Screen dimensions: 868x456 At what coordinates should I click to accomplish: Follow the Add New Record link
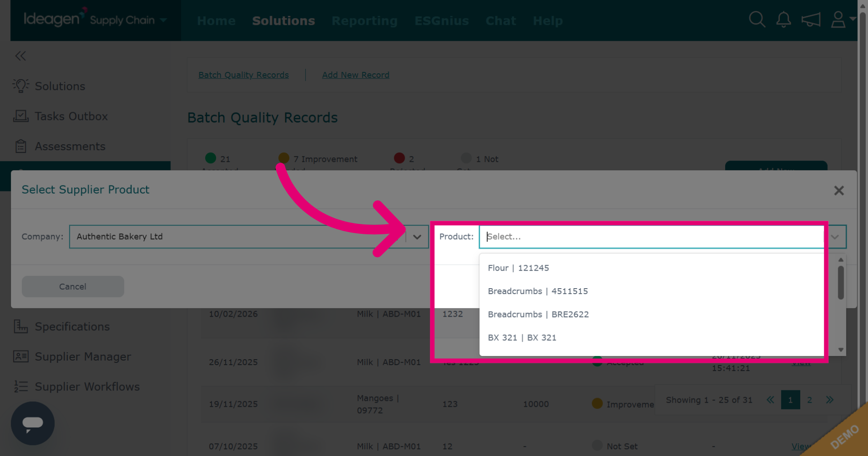click(x=355, y=75)
